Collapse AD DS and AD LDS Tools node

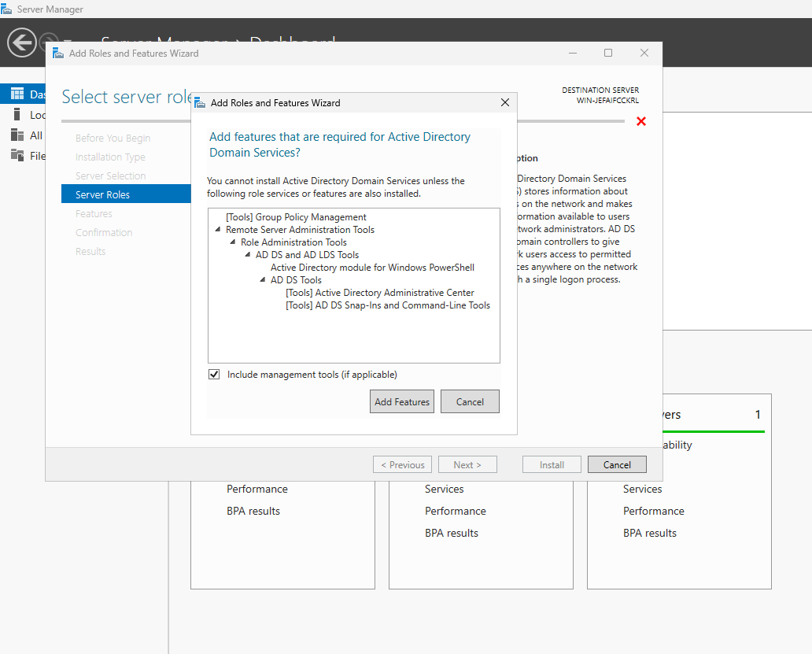(248, 255)
